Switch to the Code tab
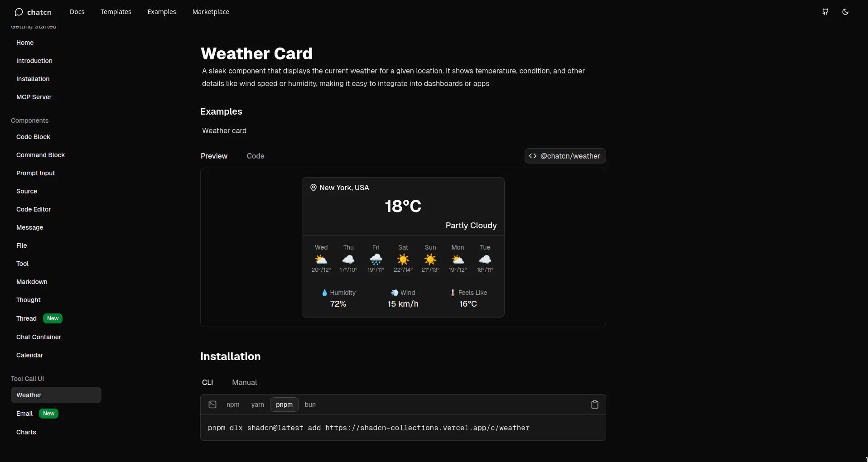 point(256,156)
